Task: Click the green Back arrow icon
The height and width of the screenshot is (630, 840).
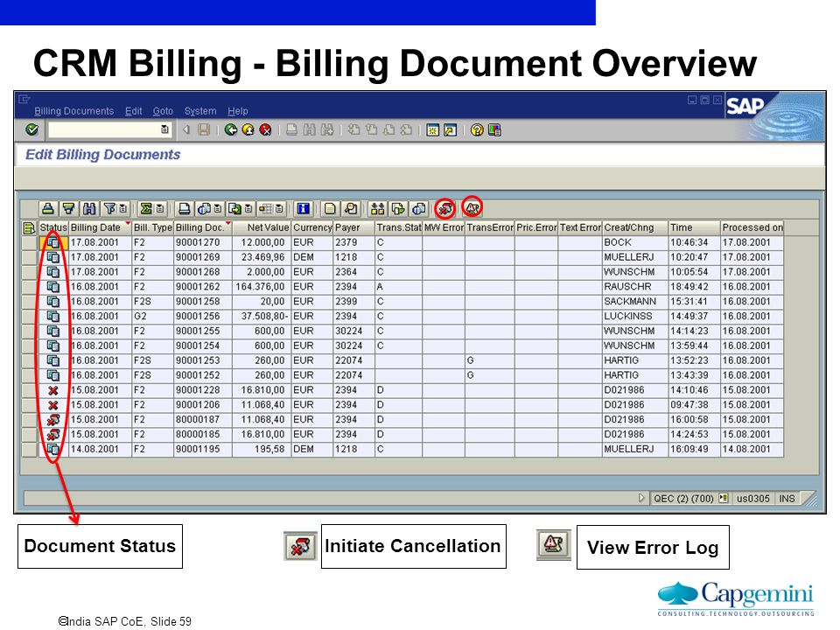Action: 231,129
